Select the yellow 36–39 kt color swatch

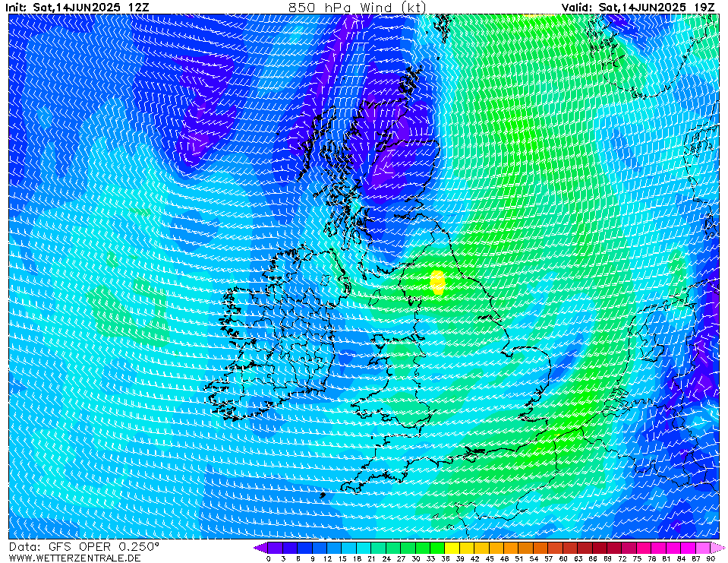point(452,548)
